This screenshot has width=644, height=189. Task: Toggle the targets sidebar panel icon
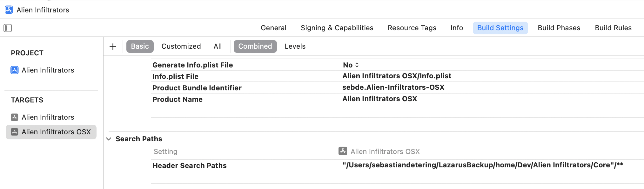(x=8, y=28)
